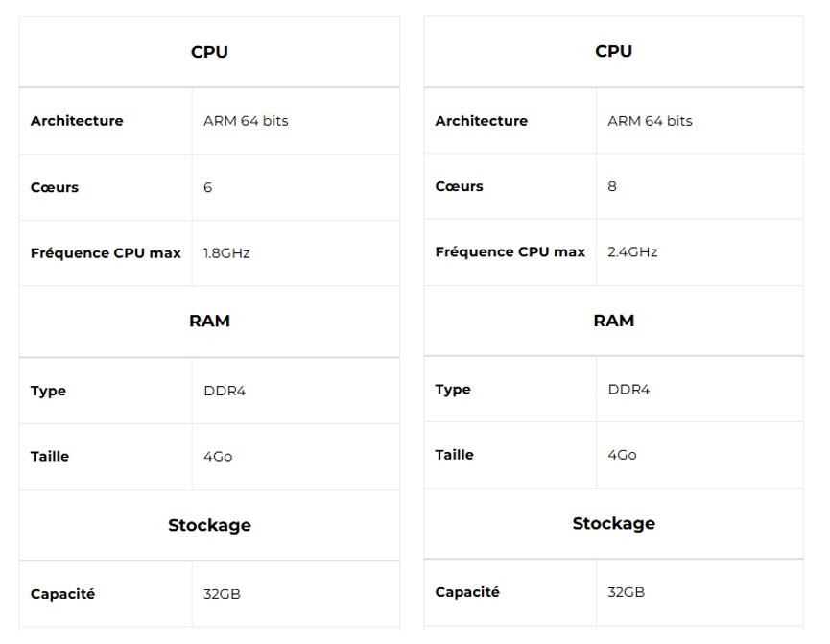
Task: Click the Cœurs value 8
Action: pyautogui.click(x=612, y=186)
